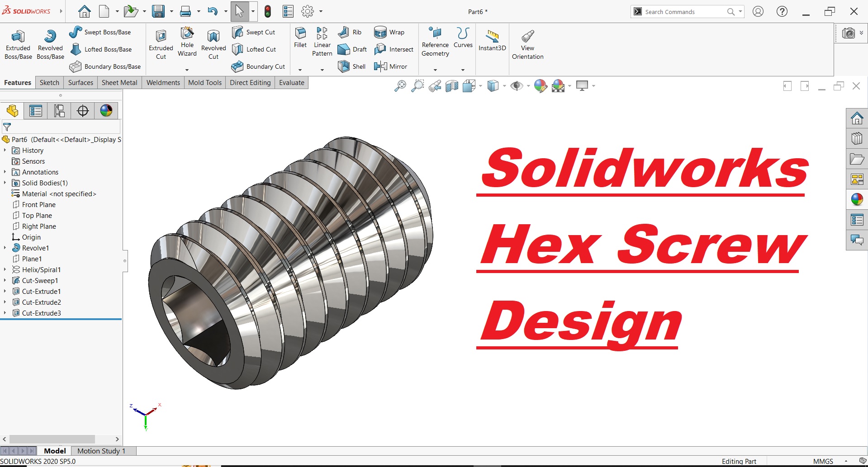868x467 pixels.
Task: Click the Swept Boss/Base tool
Action: tap(100, 32)
